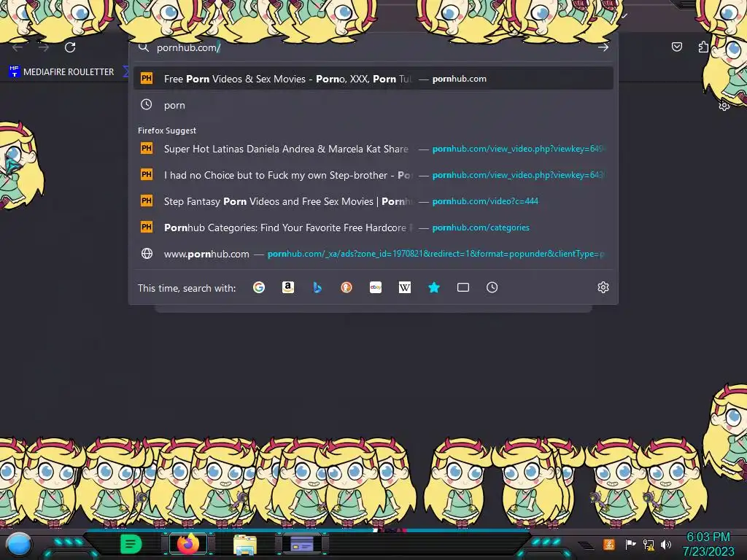Open File Explorer from the taskbar
This screenshot has height=560, width=747.
coord(245,545)
